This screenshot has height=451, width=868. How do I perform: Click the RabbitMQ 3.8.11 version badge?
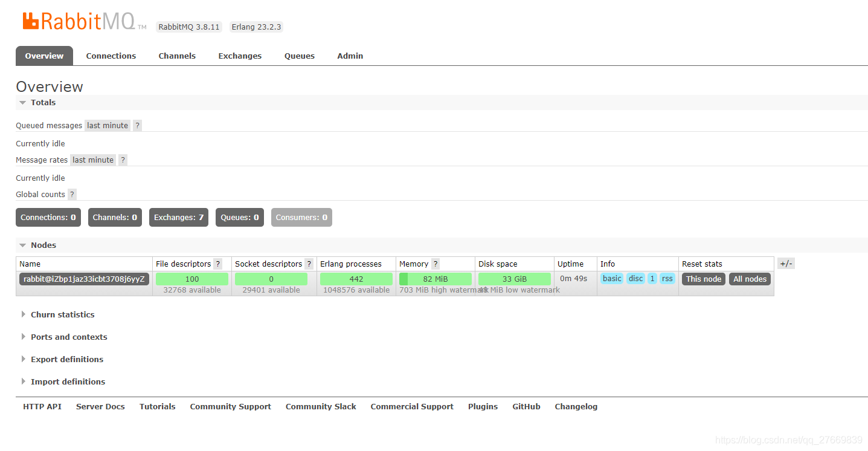click(189, 27)
